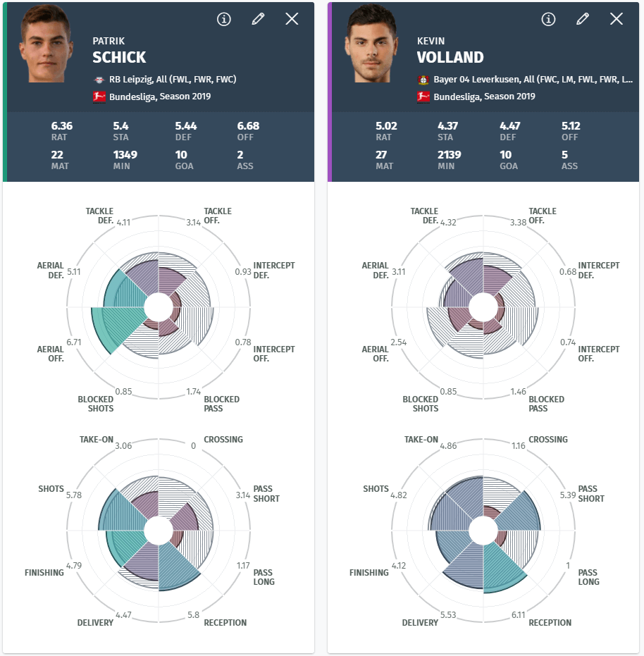The width and height of the screenshot is (644, 656).
Task: Open info icon on Volland card
Action: click(548, 19)
